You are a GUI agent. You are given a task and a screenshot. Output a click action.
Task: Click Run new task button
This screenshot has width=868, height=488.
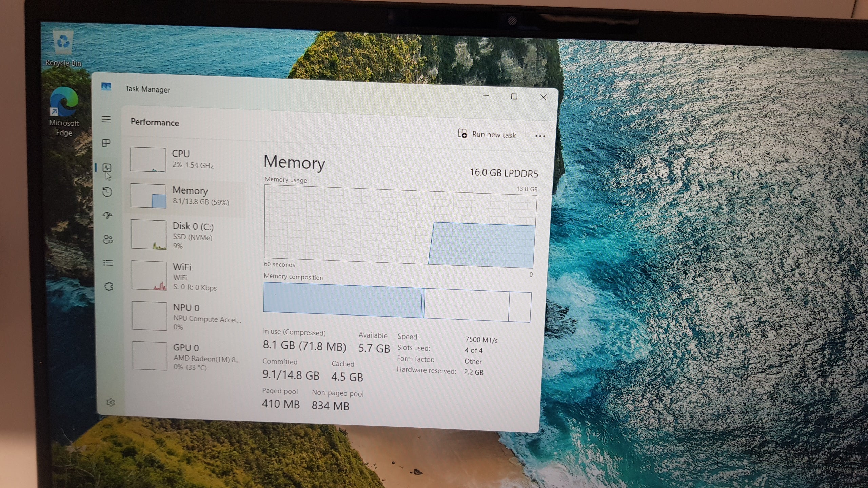487,134
